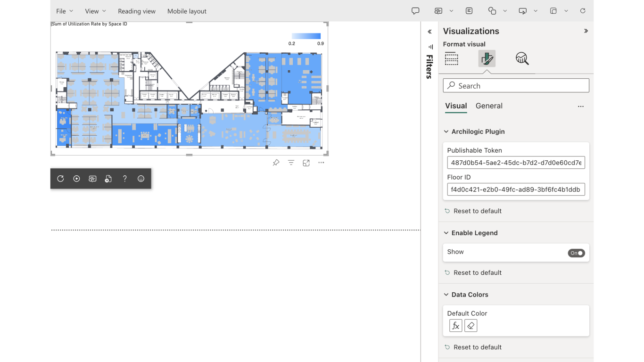Viewport: 644px width, 362px height.
Task: Click the vertical Filters label
Action: 429,67
